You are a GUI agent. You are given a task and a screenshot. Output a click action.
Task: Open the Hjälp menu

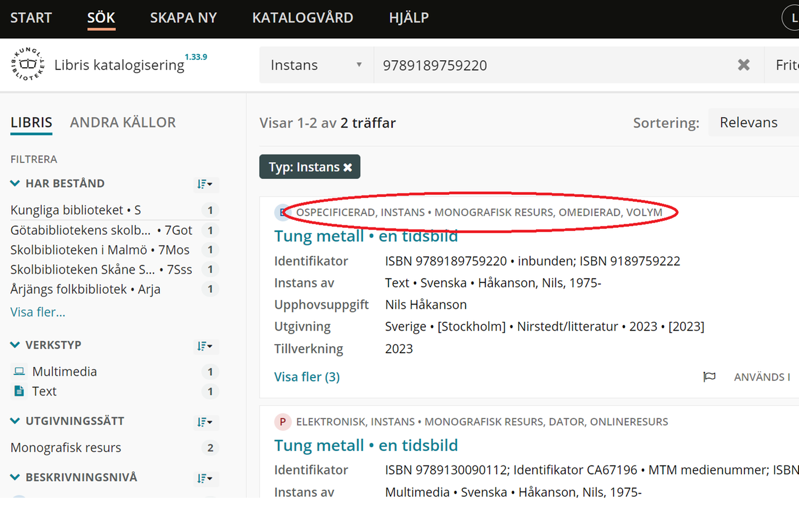click(409, 18)
